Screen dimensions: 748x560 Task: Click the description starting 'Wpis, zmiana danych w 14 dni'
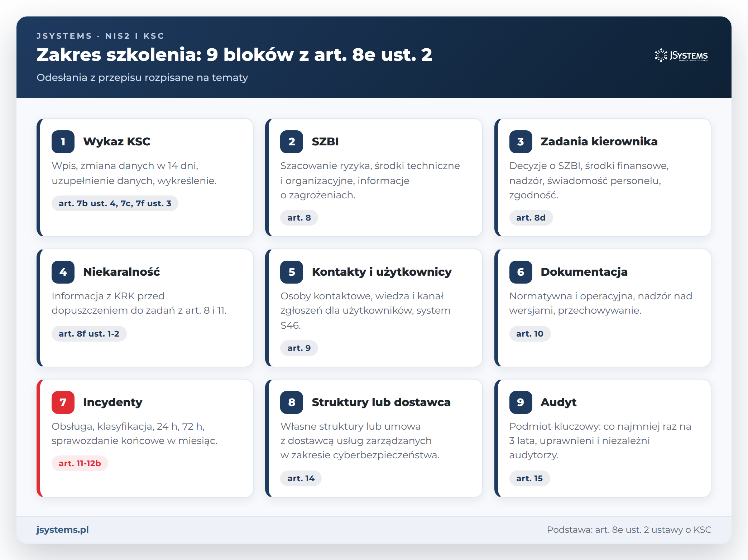[x=134, y=173]
